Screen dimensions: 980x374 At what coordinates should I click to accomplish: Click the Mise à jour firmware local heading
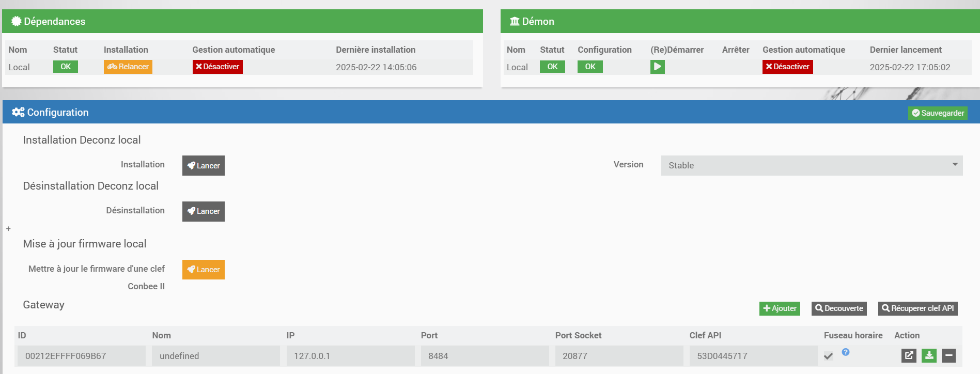84,244
